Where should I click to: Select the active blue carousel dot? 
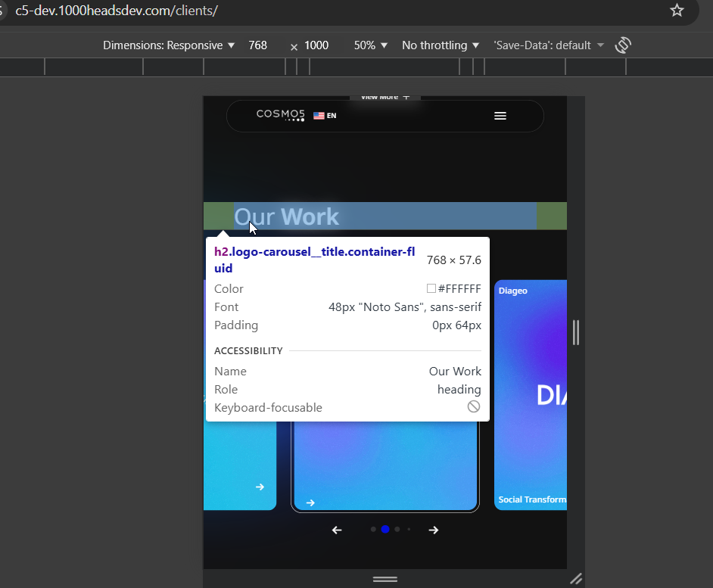(385, 529)
